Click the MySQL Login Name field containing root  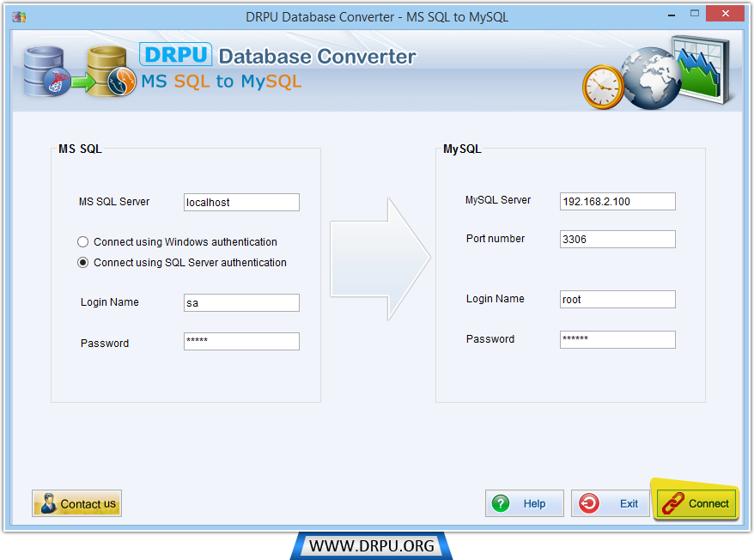(x=617, y=299)
